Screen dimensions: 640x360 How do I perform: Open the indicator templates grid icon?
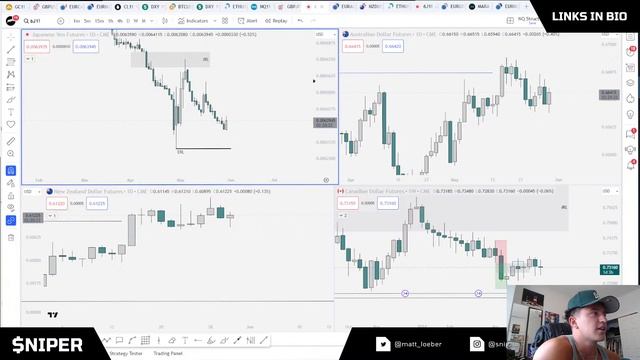point(225,21)
